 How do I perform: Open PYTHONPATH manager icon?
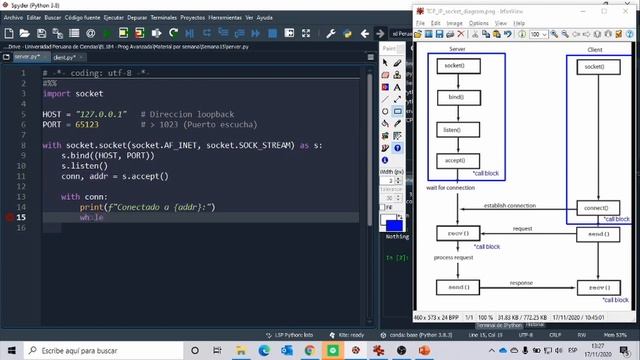[347, 33]
